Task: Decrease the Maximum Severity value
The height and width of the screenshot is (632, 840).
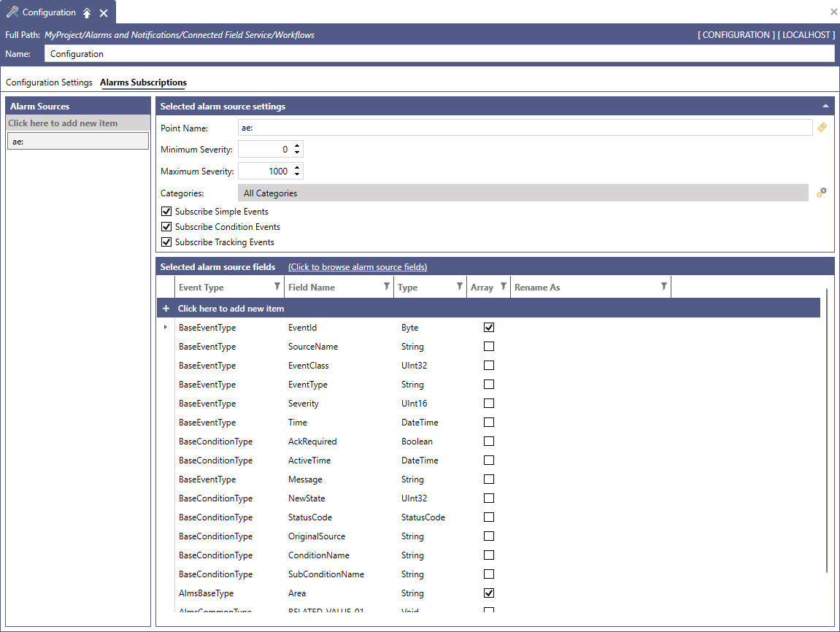Action: coord(297,174)
